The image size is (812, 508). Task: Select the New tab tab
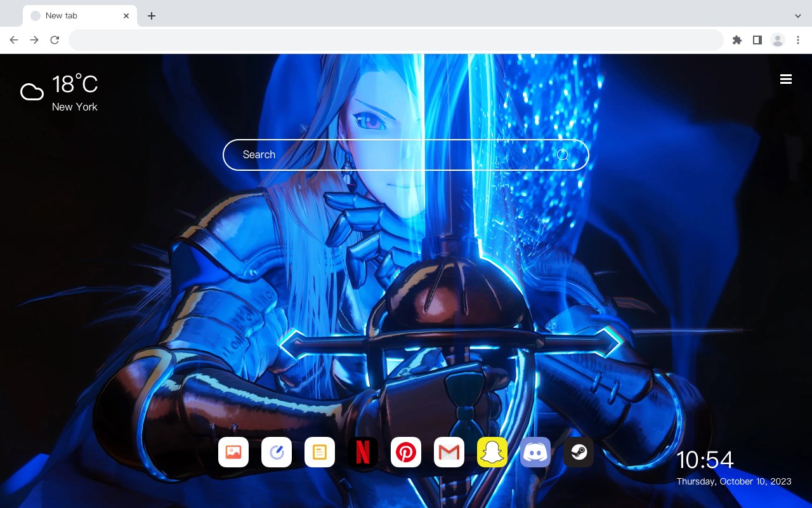(80, 16)
